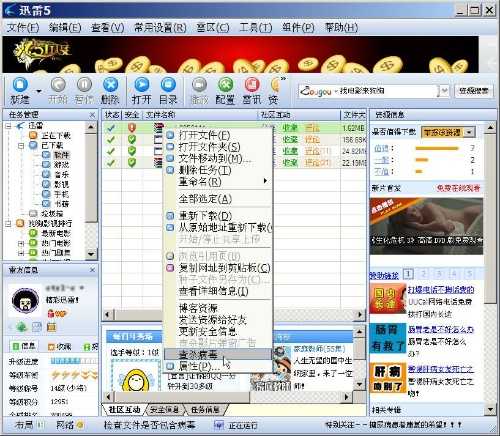Collapse the 已下载 tree node
Image resolution: width=500 pixels, height=436 pixels.
21,146
